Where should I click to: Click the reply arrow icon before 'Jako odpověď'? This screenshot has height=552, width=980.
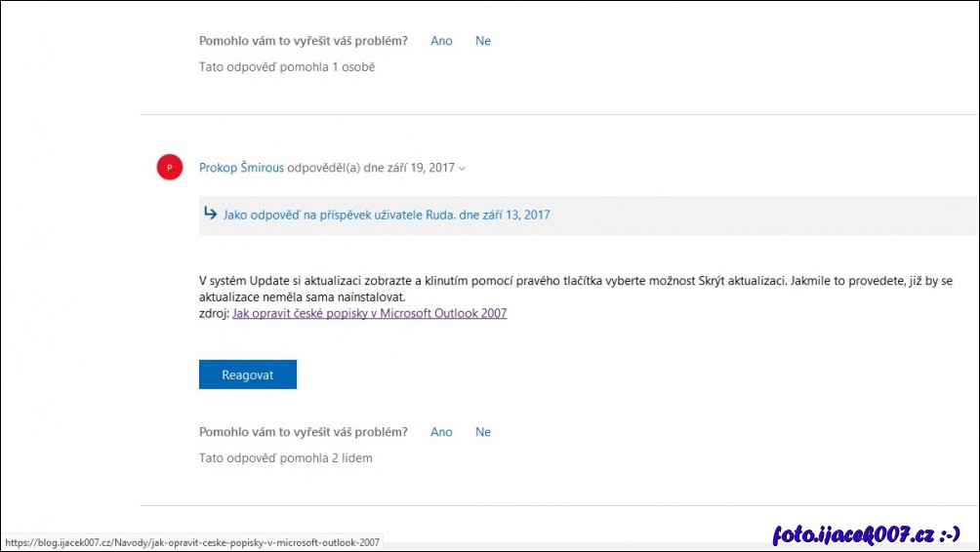210,214
